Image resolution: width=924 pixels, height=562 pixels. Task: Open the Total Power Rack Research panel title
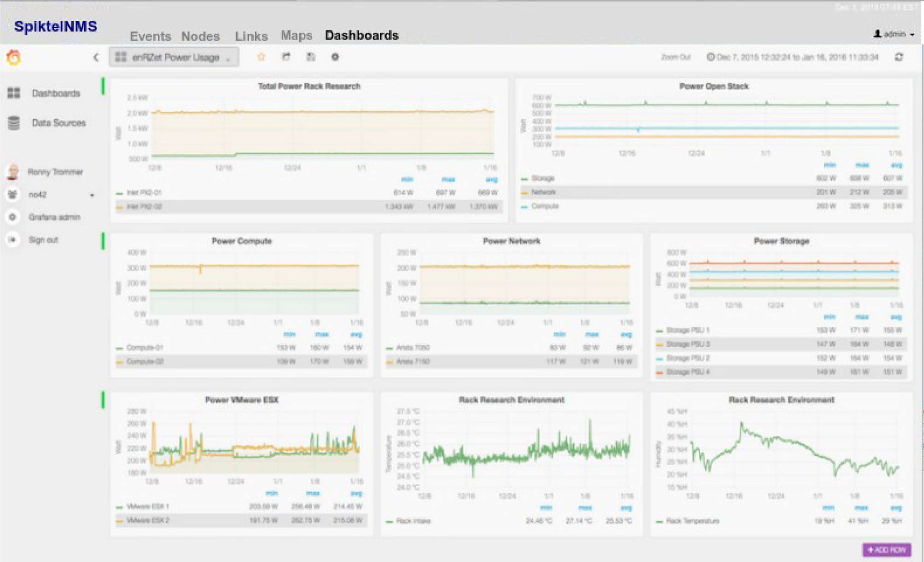point(309,86)
